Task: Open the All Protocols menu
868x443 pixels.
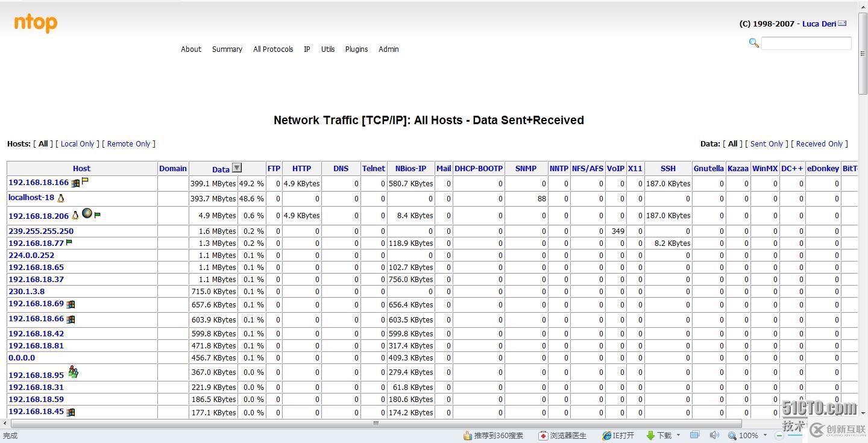Action: click(273, 49)
